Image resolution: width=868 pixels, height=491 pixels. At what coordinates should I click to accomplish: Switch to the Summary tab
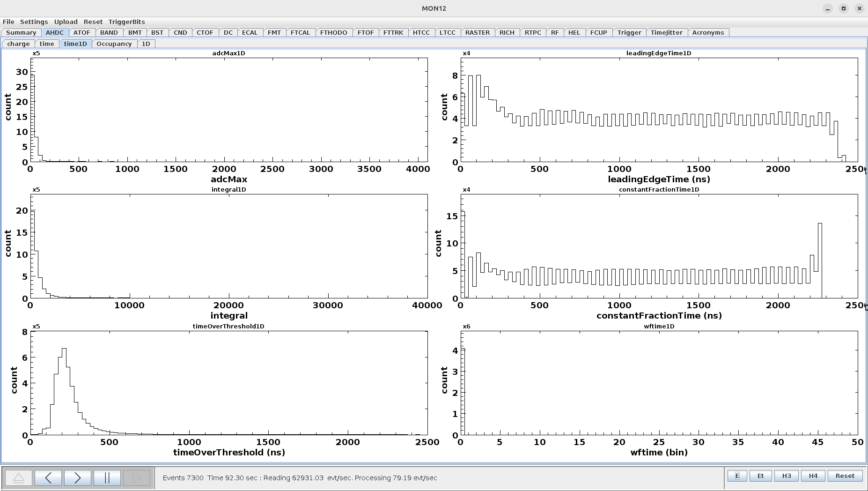tap(21, 32)
